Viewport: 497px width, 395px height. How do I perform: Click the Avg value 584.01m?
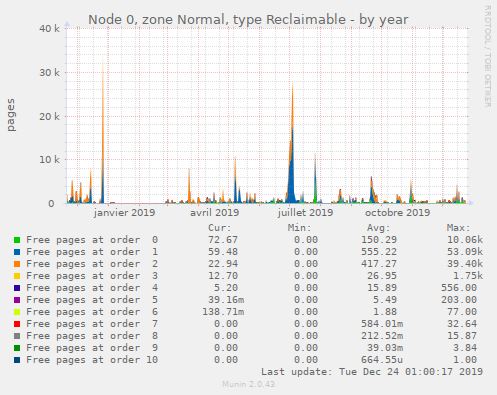point(382,324)
